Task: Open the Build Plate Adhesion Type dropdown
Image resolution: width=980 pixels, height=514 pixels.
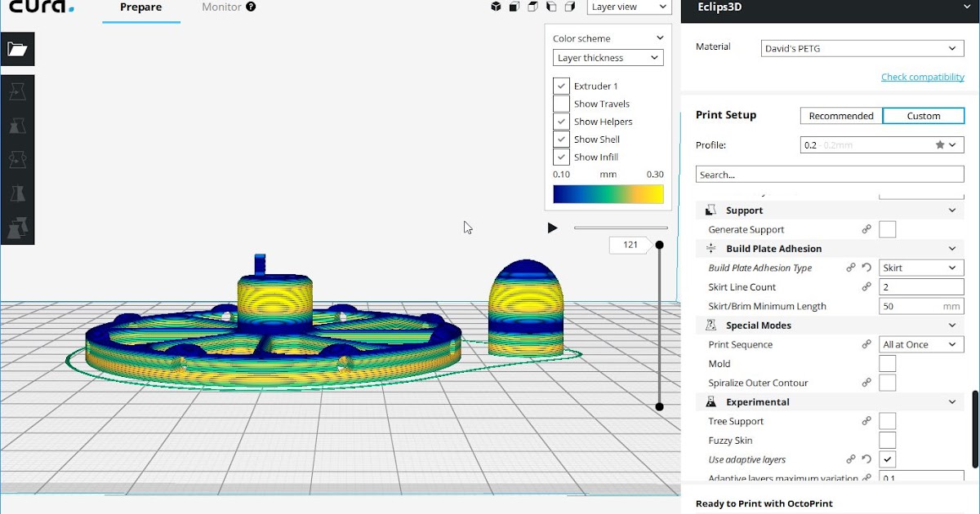Action: [920, 268]
